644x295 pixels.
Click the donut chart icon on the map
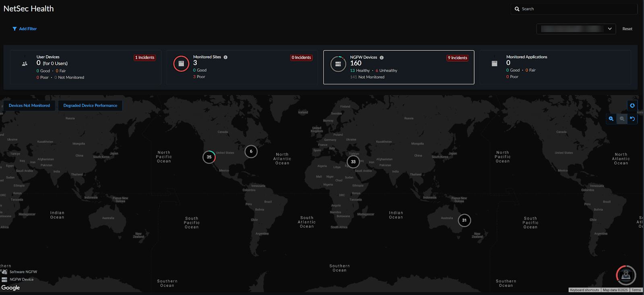point(632,106)
